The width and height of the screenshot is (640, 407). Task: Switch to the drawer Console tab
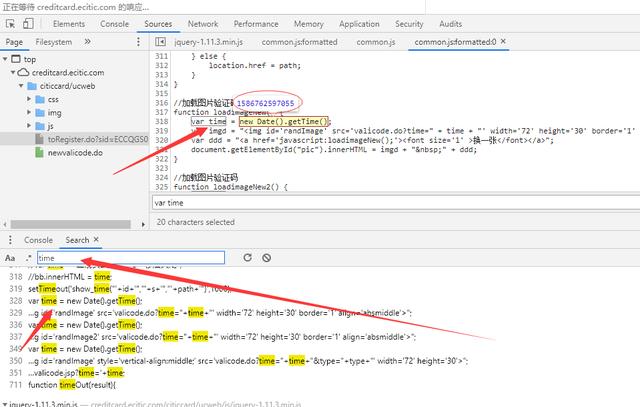click(x=38, y=240)
